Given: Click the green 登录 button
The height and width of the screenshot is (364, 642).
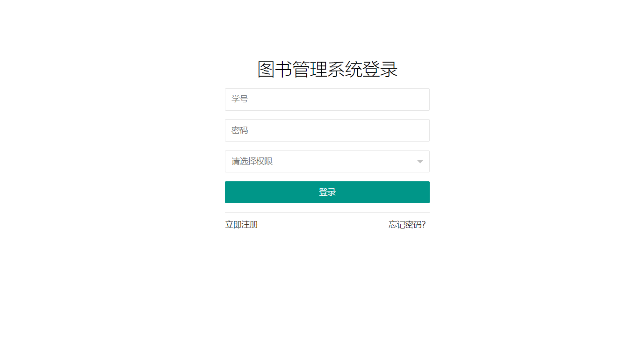Looking at the screenshot, I should click(x=327, y=192).
